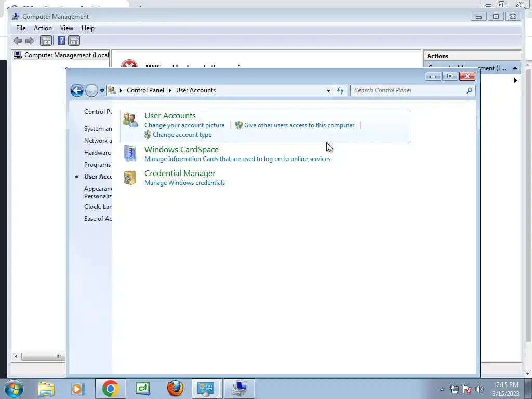Open the Credential Manager heading

[x=180, y=174]
